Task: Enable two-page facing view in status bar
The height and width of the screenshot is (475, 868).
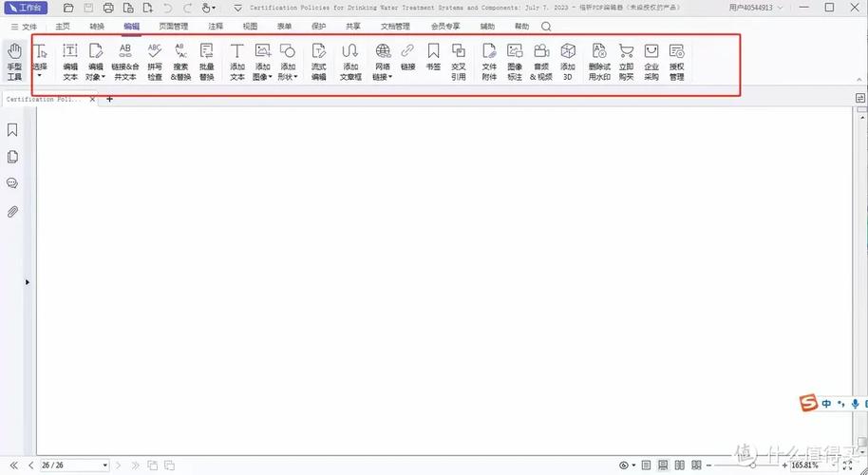Action: pos(680,465)
